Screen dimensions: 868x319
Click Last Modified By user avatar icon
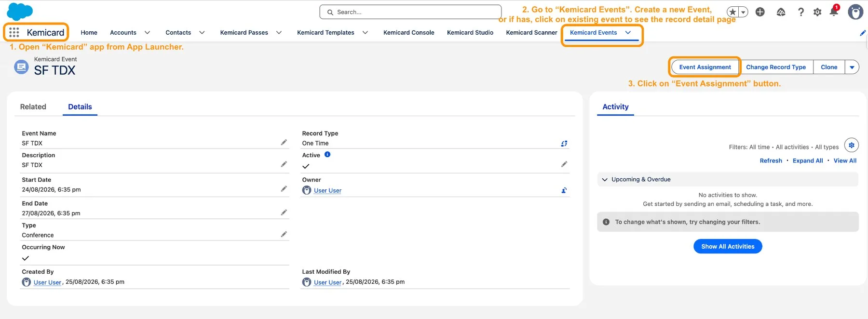307,282
